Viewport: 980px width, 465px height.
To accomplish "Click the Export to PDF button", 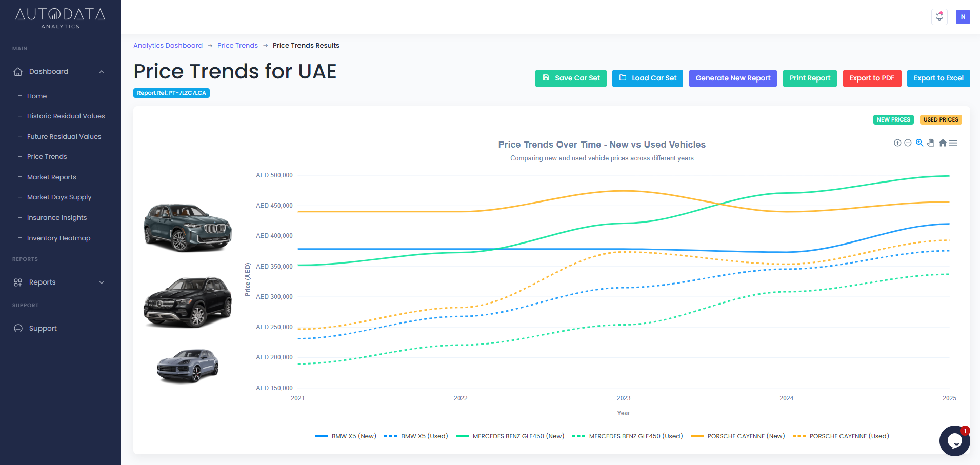I will point(872,78).
